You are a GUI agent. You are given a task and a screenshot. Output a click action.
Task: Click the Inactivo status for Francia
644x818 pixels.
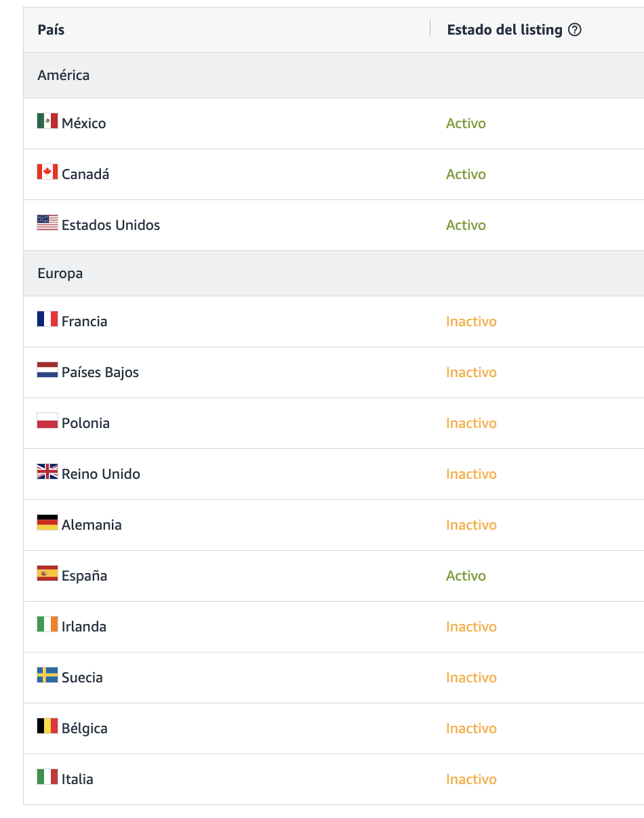tap(471, 322)
